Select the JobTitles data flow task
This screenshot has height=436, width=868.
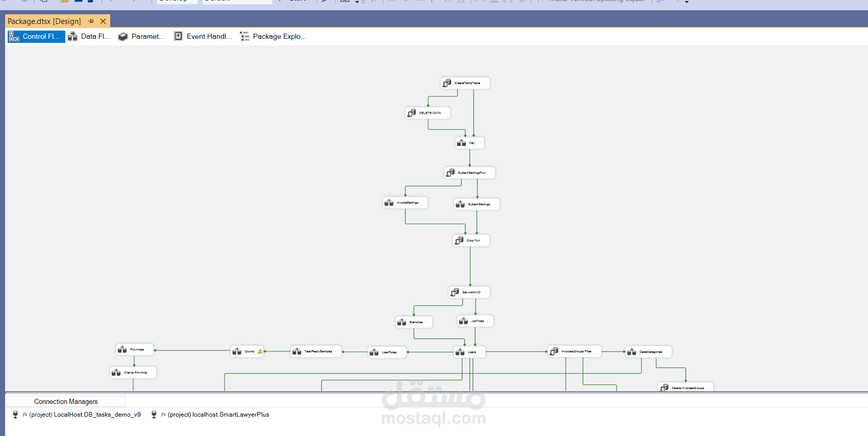(x=475, y=321)
